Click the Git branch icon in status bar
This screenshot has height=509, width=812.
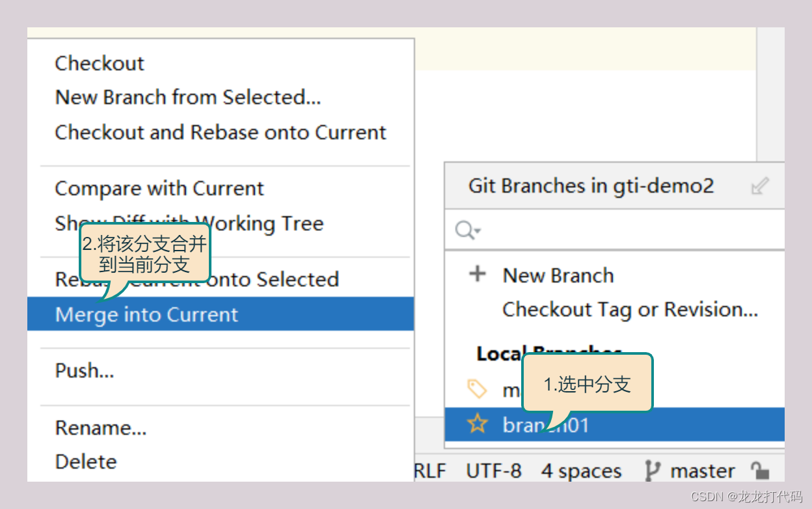pyautogui.click(x=653, y=471)
